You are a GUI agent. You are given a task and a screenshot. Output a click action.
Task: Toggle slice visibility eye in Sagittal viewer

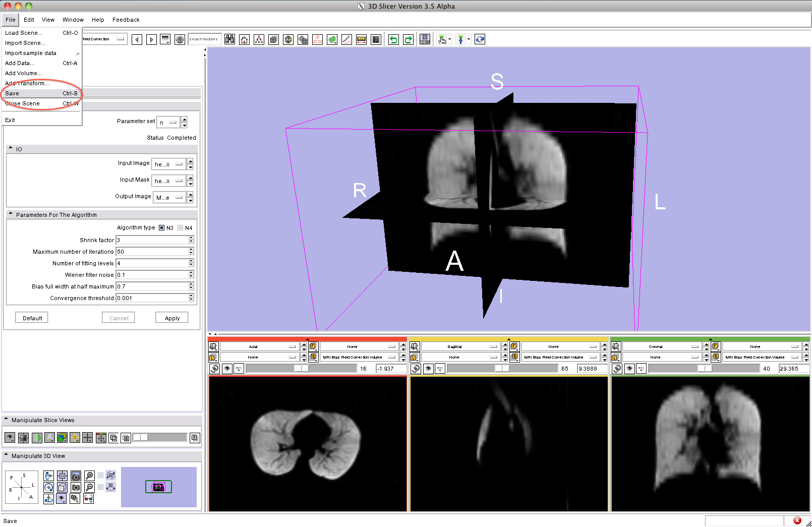[x=428, y=369]
